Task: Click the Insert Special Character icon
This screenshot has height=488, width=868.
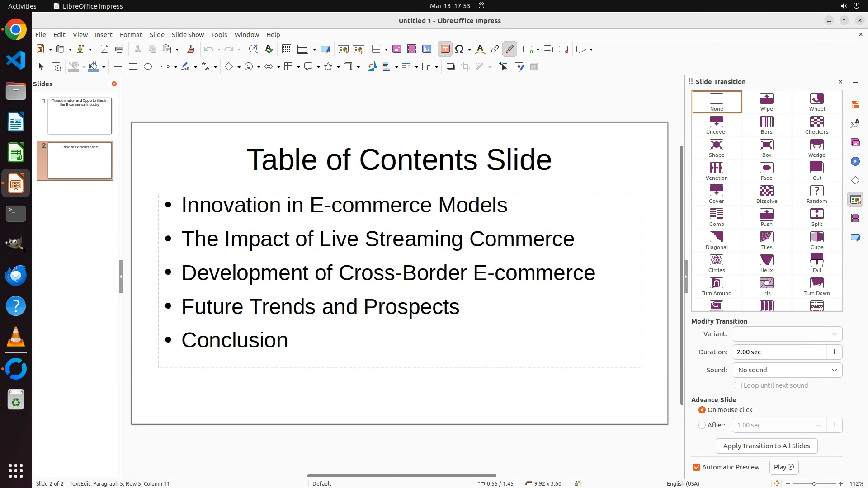Action: [x=459, y=49]
